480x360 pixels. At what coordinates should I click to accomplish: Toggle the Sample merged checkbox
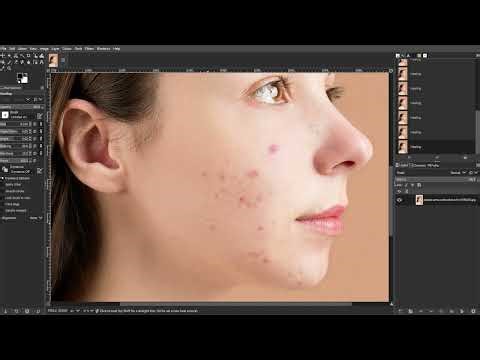click(14, 211)
